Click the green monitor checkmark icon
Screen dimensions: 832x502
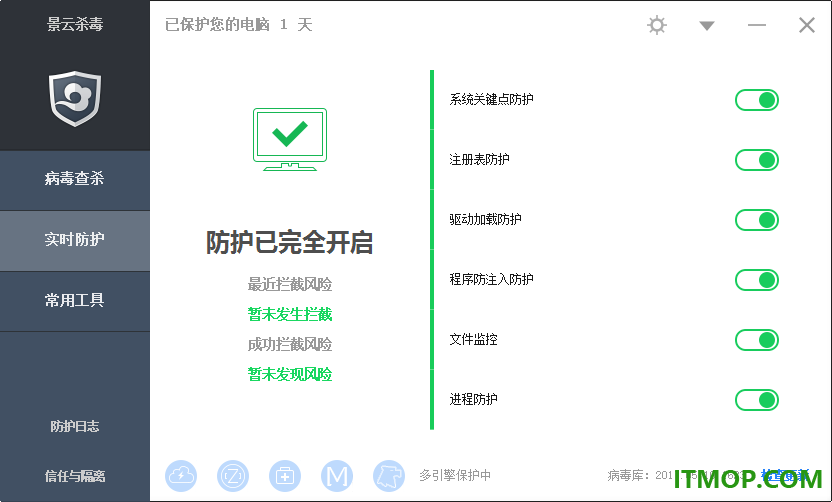(x=290, y=139)
